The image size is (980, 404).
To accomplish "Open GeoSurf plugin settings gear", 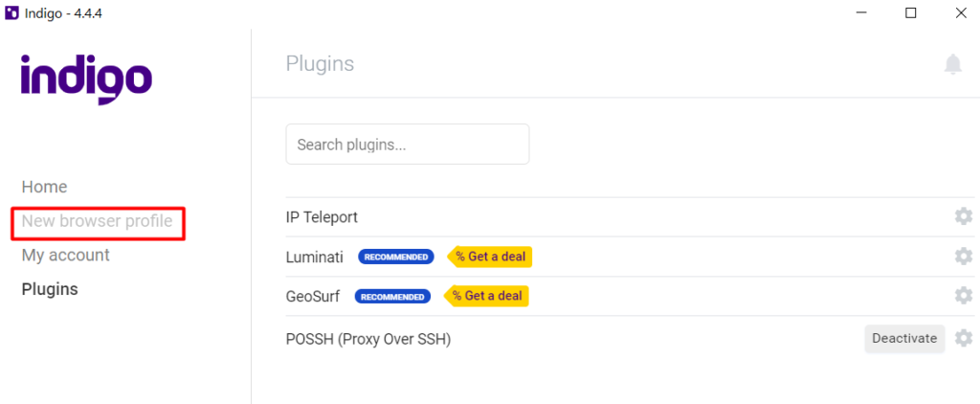I will click(964, 296).
